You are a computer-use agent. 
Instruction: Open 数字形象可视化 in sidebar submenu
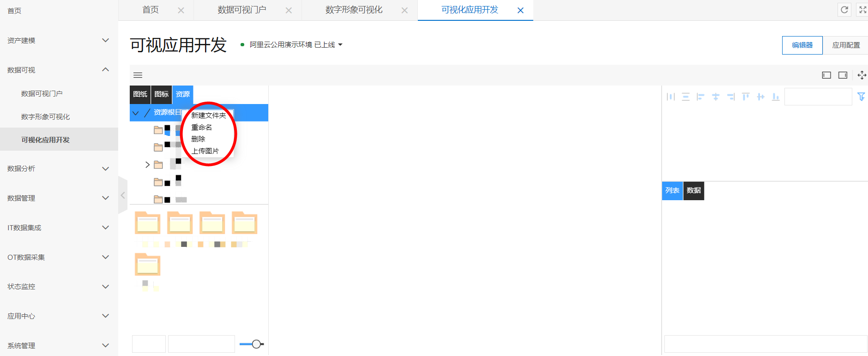[x=45, y=117]
